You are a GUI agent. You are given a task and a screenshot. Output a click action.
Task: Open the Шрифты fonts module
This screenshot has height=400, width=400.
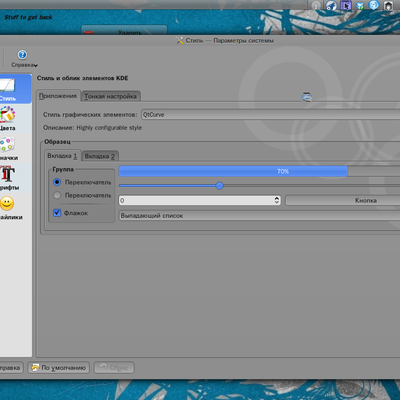point(7,174)
